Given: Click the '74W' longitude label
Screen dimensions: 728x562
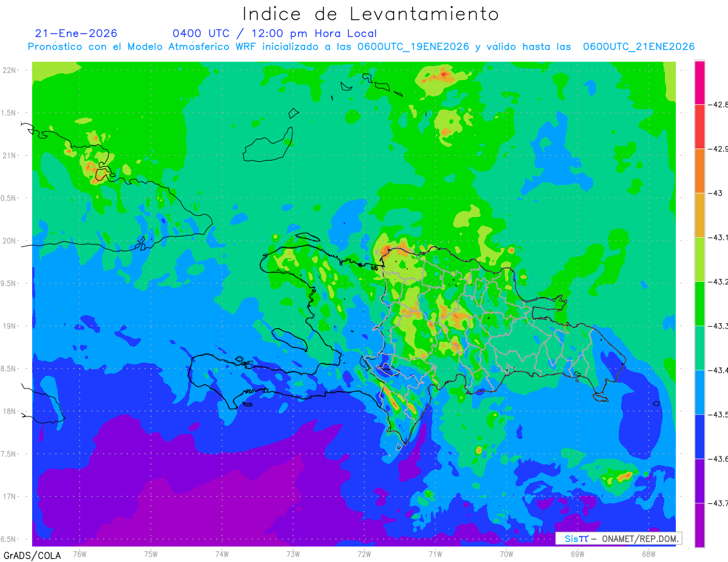Looking at the screenshot, I should [221, 554].
